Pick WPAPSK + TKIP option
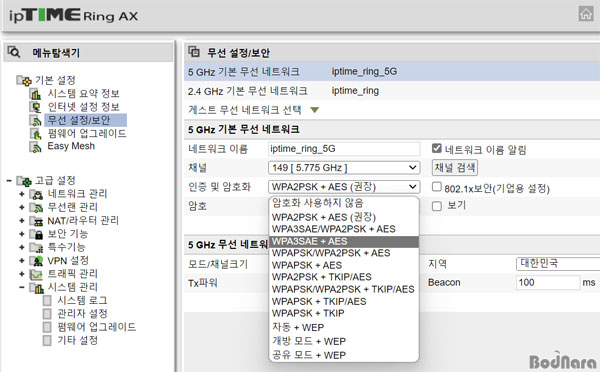The image size is (600, 372). 344,313
